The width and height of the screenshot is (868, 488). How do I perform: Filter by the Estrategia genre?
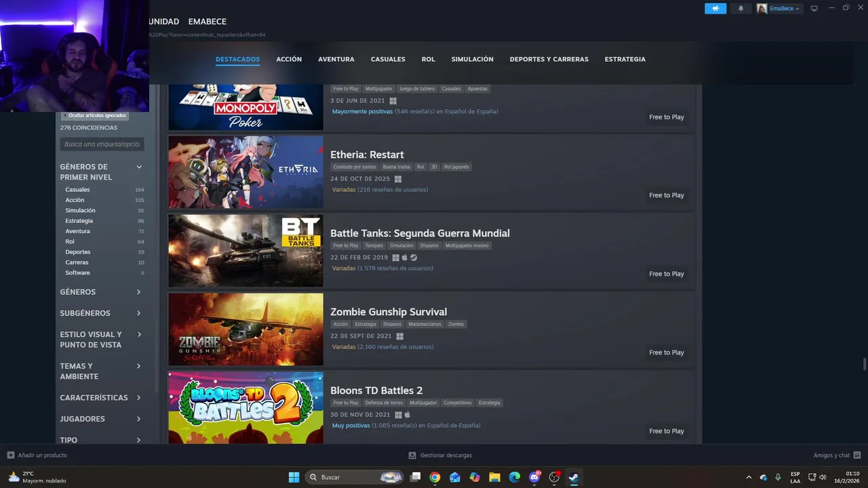pyautogui.click(x=79, y=221)
